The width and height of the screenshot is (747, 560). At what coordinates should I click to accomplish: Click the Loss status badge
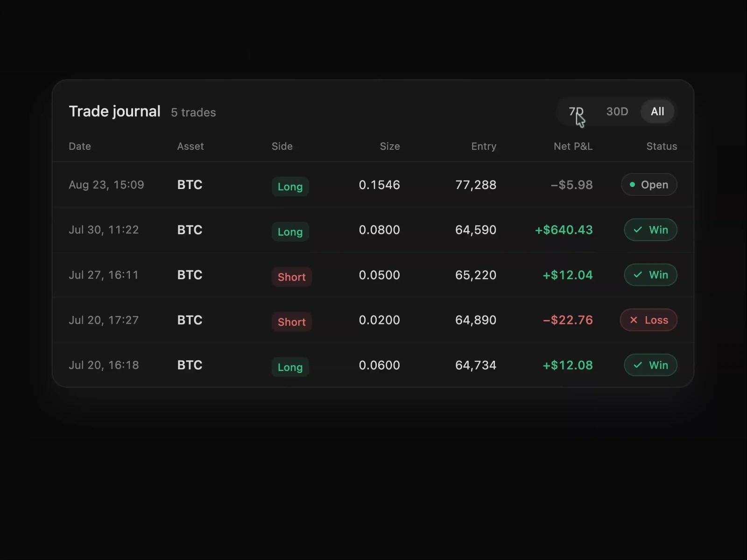(x=648, y=320)
